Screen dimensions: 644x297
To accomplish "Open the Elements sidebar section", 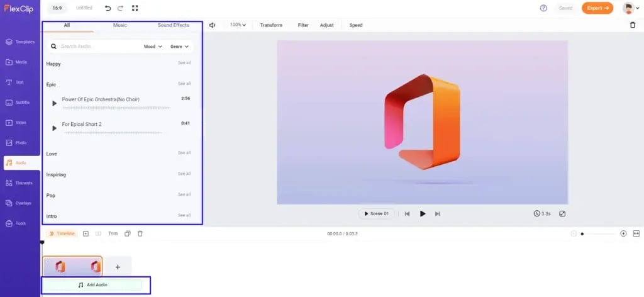I will 20,183.
